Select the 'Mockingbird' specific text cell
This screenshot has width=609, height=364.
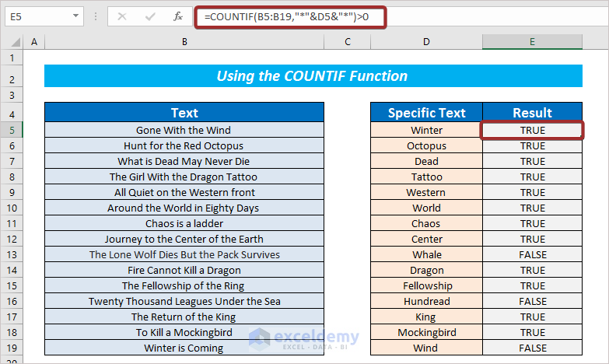click(x=426, y=332)
